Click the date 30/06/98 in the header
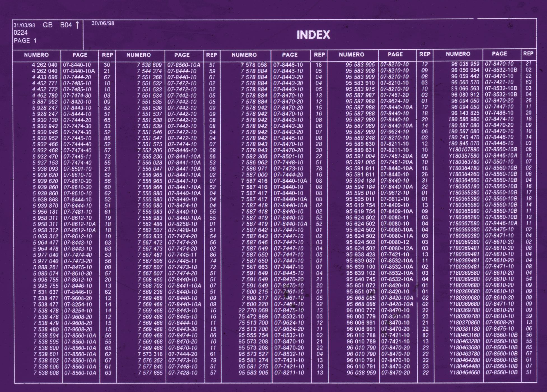 pos(103,23)
